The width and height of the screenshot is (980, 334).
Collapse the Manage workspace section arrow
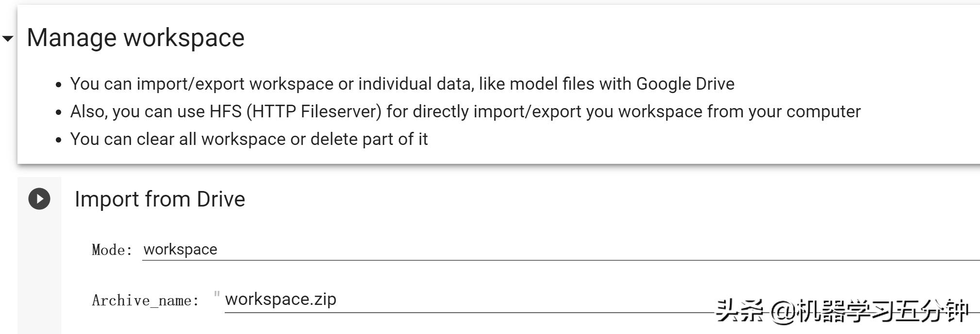pyautogui.click(x=8, y=38)
